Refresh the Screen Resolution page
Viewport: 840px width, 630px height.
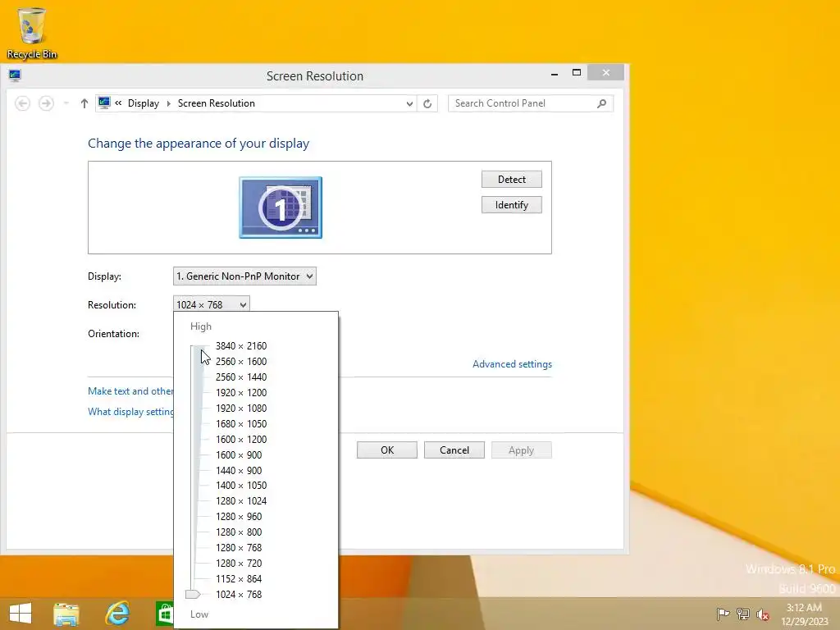pos(427,103)
